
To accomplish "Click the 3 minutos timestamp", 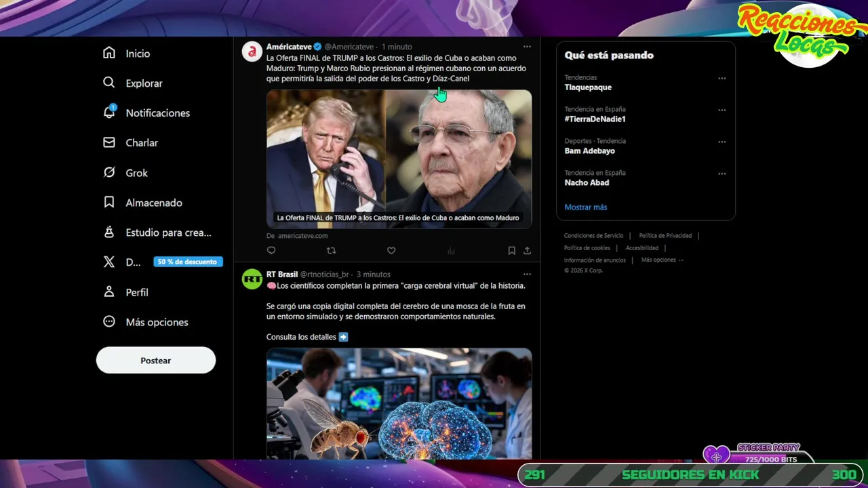I will (x=374, y=274).
